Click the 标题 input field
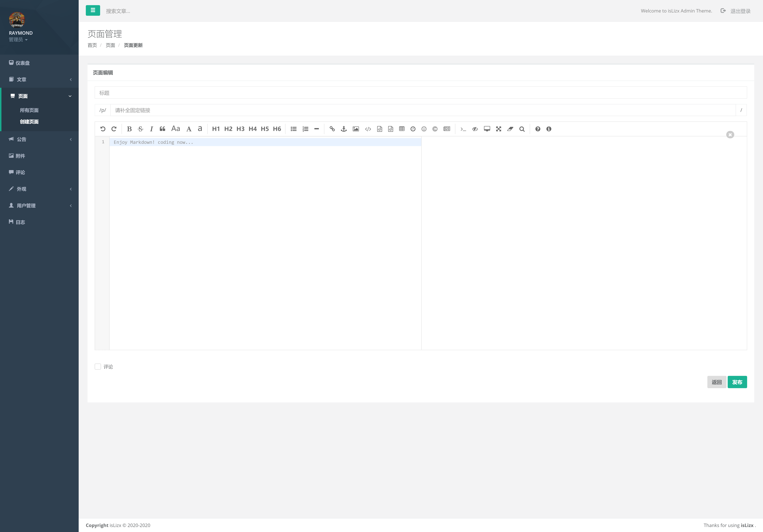This screenshot has width=763, height=532. [x=420, y=93]
